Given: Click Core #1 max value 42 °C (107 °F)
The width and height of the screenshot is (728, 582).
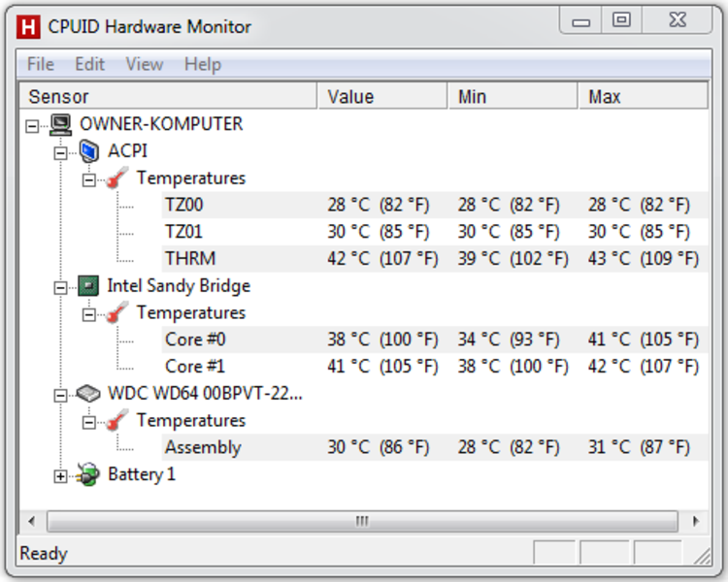Looking at the screenshot, I should 643,367.
